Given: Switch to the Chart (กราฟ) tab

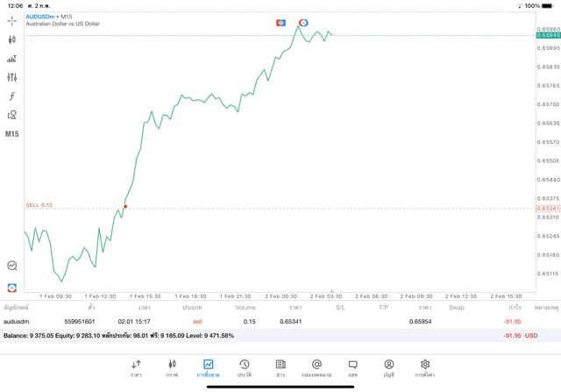Looking at the screenshot, I should click(x=172, y=368).
